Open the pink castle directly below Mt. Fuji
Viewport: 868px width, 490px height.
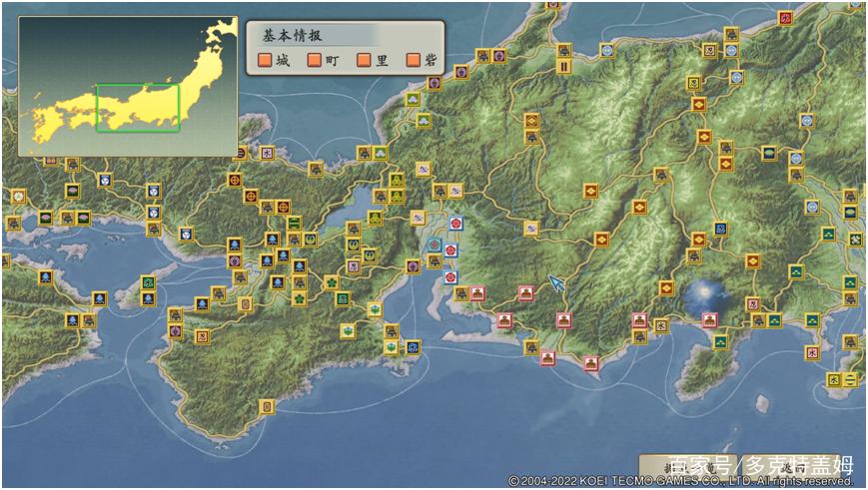(x=709, y=319)
